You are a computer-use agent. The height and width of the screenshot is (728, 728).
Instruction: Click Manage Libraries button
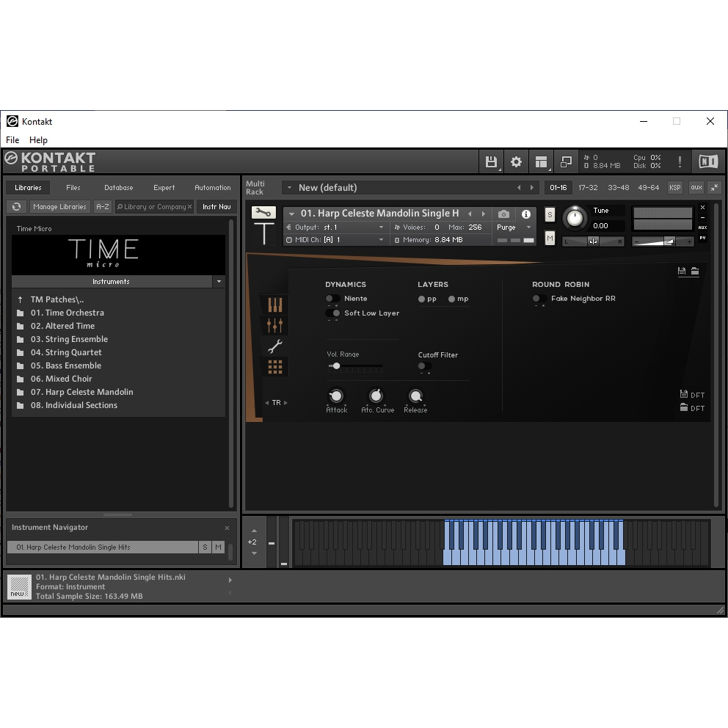pos(59,207)
